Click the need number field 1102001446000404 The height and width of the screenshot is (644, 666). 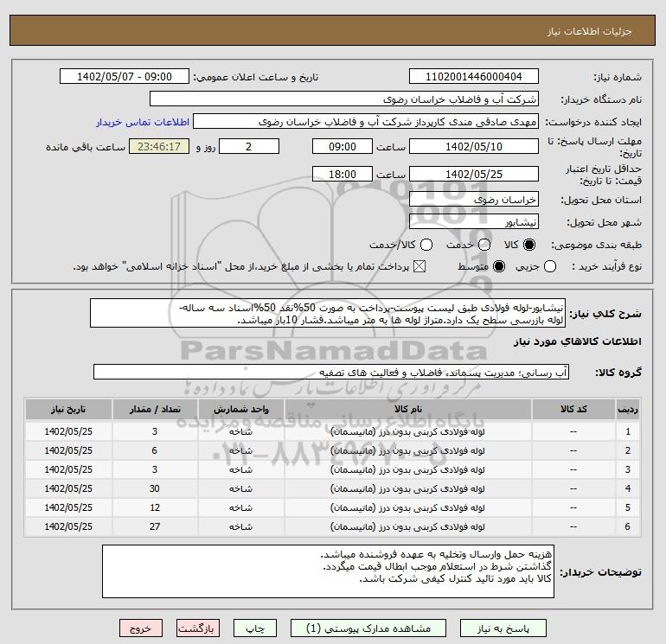474,77
